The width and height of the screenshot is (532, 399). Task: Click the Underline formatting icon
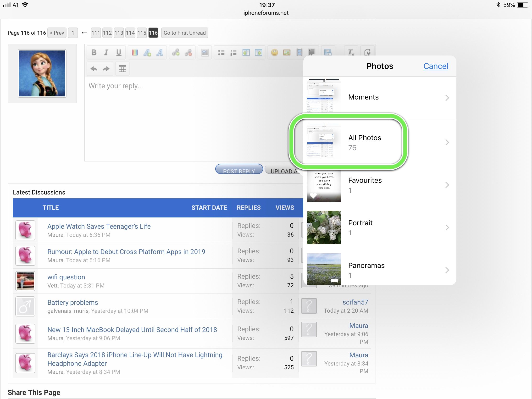click(119, 52)
